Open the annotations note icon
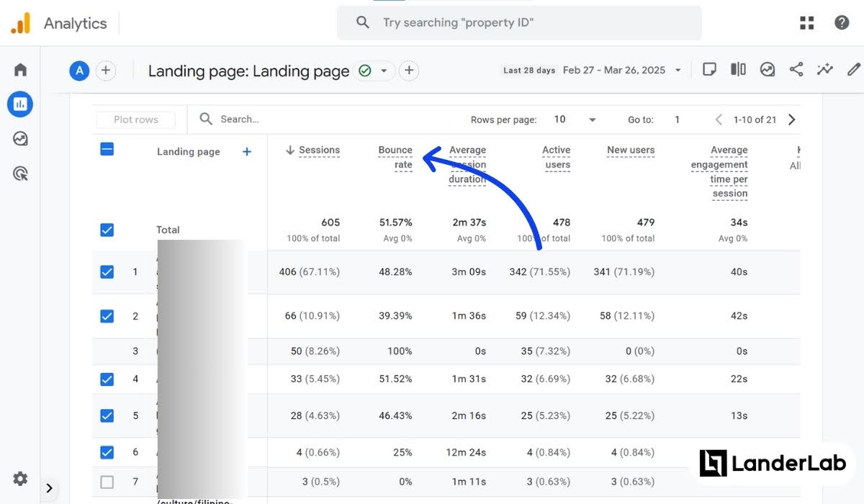This screenshot has width=864, height=504. pyautogui.click(x=709, y=70)
